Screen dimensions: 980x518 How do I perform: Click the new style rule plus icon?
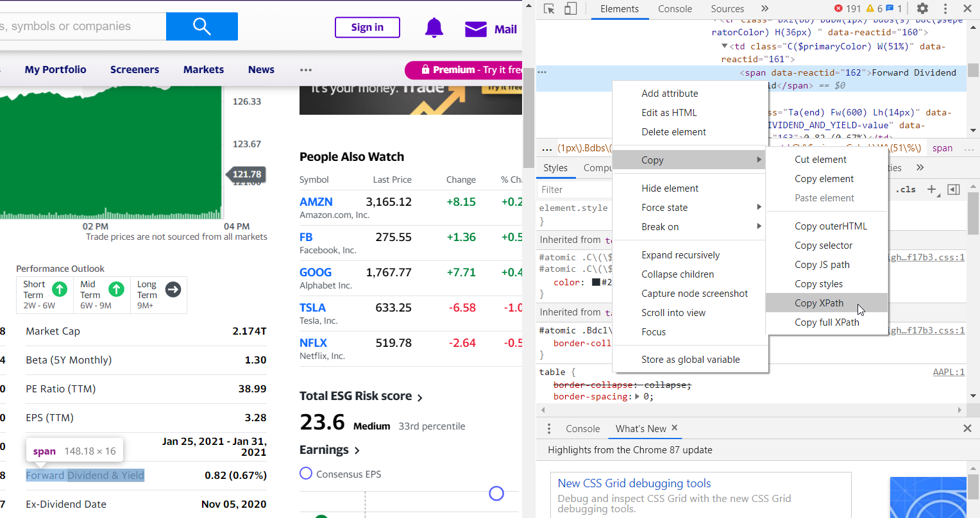[932, 189]
